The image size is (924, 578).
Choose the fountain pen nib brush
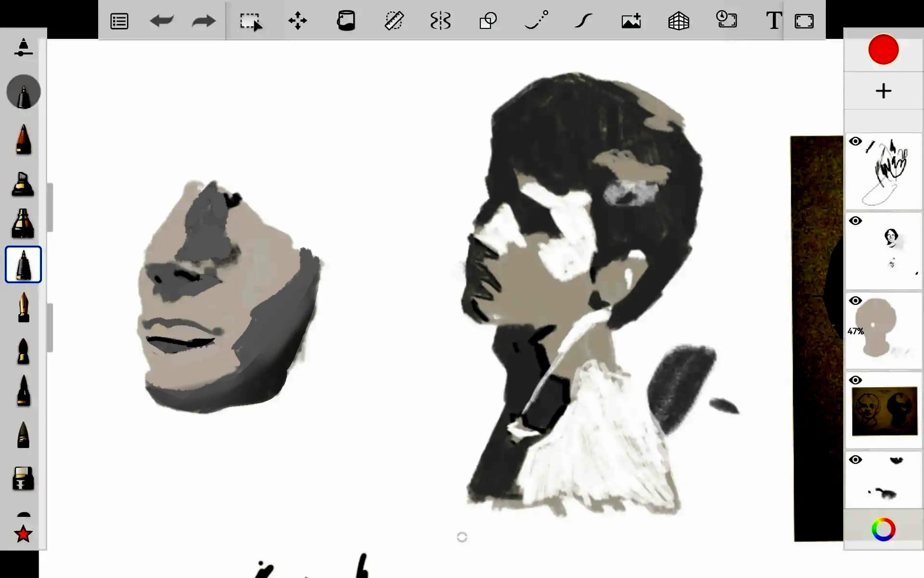pos(23,307)
